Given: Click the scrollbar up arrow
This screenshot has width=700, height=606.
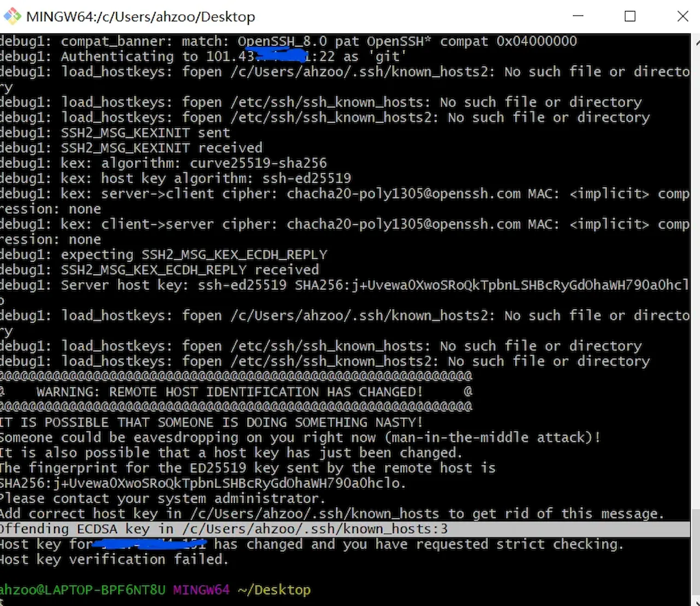Looking at the screenshot, I should click(x=696, y=40).
